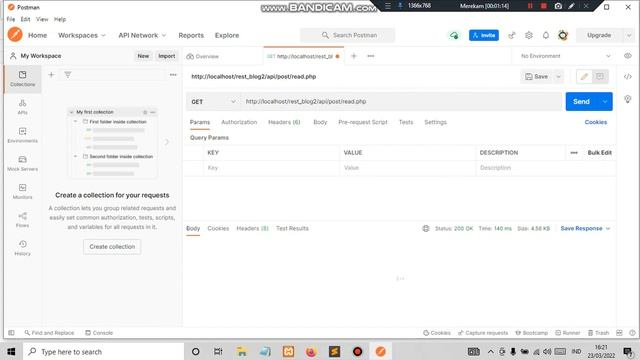
Task: Open the help icon in bottom-right status bar
Action: (x=632, y=333)
